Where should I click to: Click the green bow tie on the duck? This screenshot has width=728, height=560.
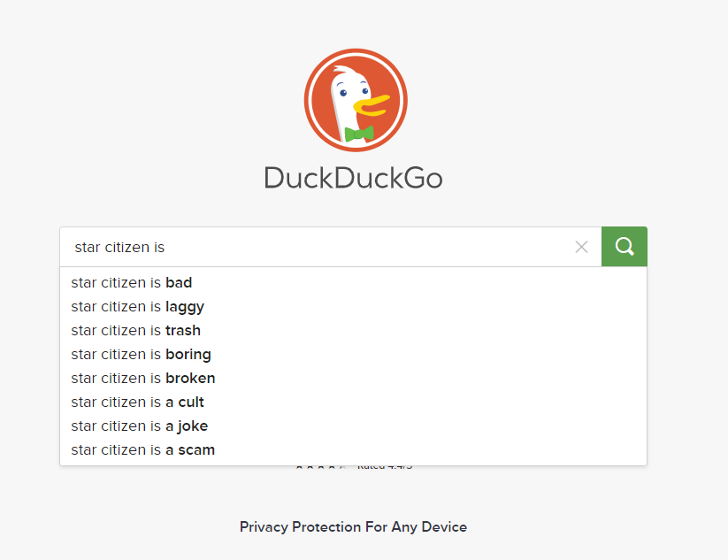(359, 134)
